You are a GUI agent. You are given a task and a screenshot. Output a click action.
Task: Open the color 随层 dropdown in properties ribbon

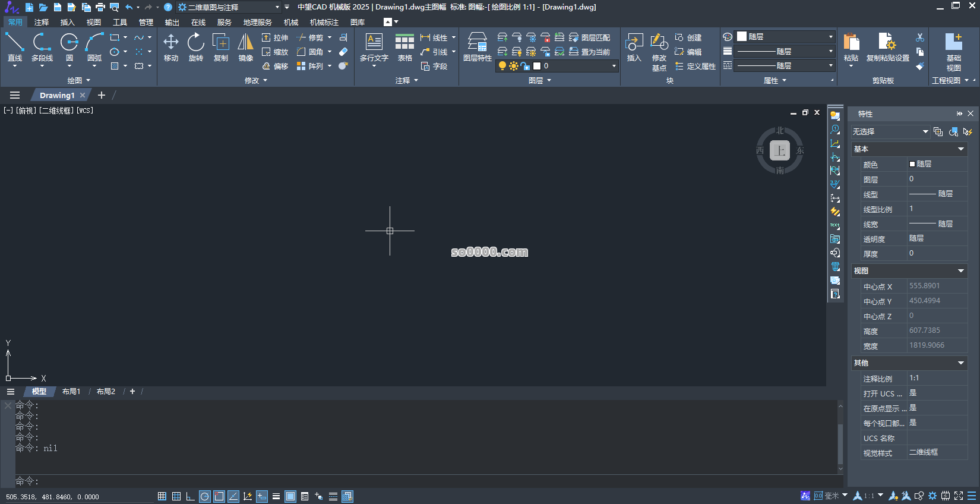click(x=785, y=37)
